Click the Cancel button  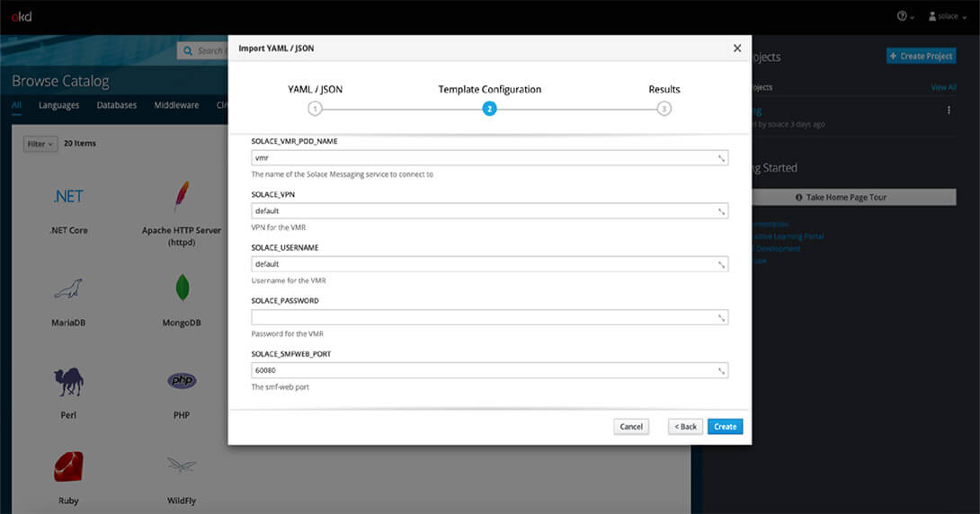(x=631, y=427)
